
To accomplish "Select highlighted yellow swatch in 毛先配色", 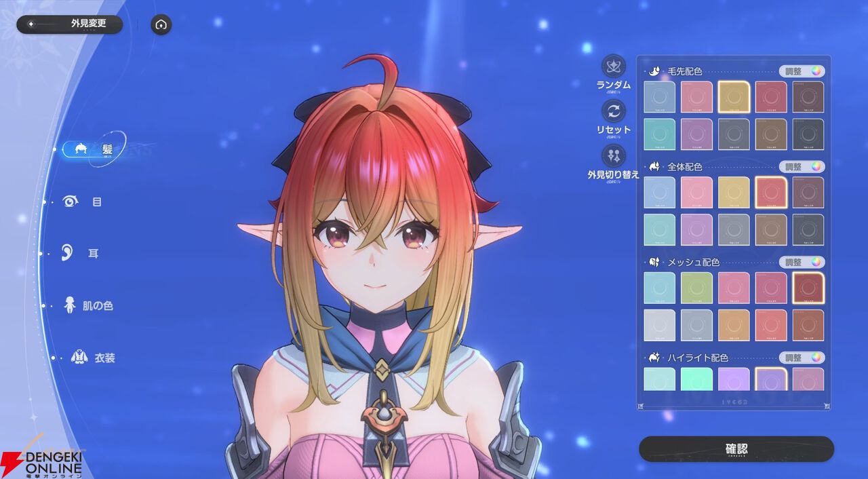I will 734,97.
